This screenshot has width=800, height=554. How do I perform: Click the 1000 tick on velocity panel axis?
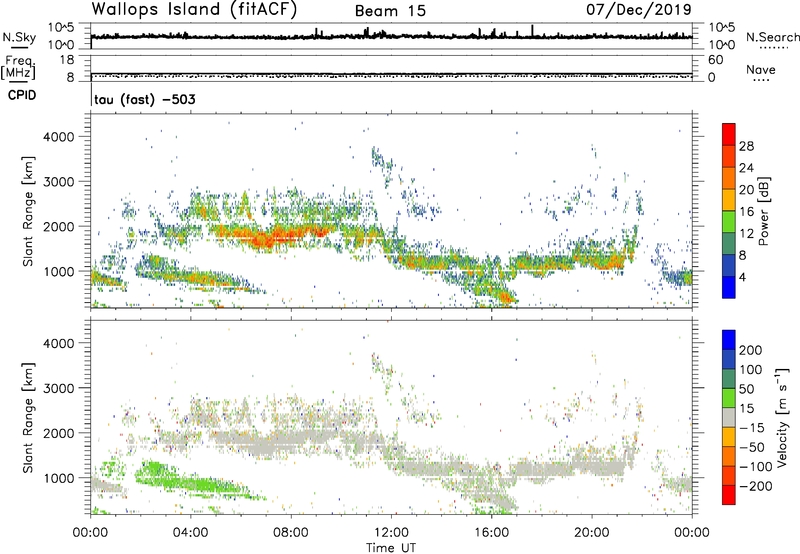[59, 478]
